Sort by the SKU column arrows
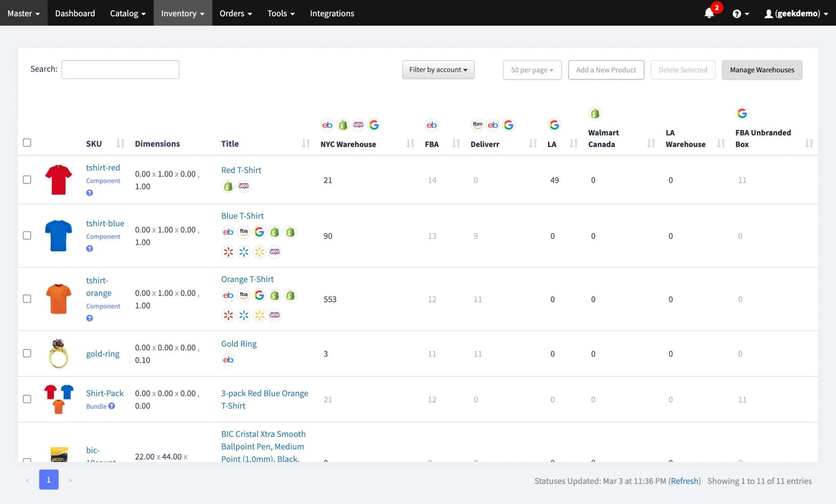The width and height of the screenshot is (836, 504). point(120,143)
